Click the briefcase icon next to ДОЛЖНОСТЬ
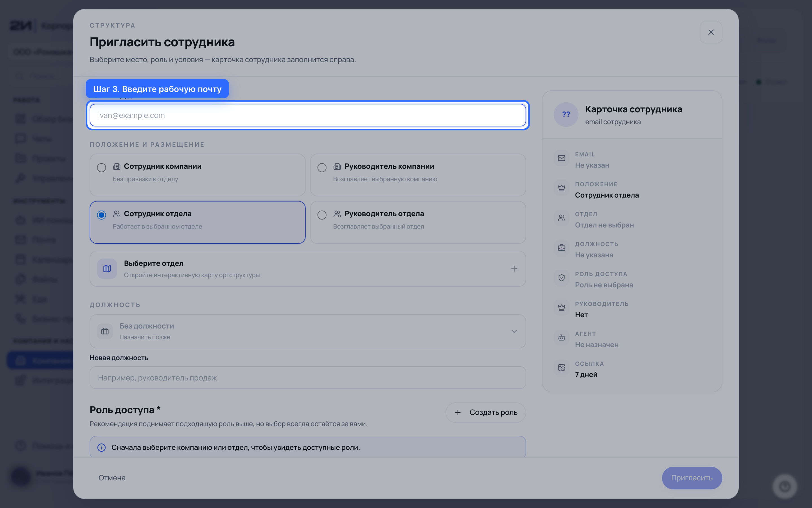The image size is (812, 508). pos(562,248)
